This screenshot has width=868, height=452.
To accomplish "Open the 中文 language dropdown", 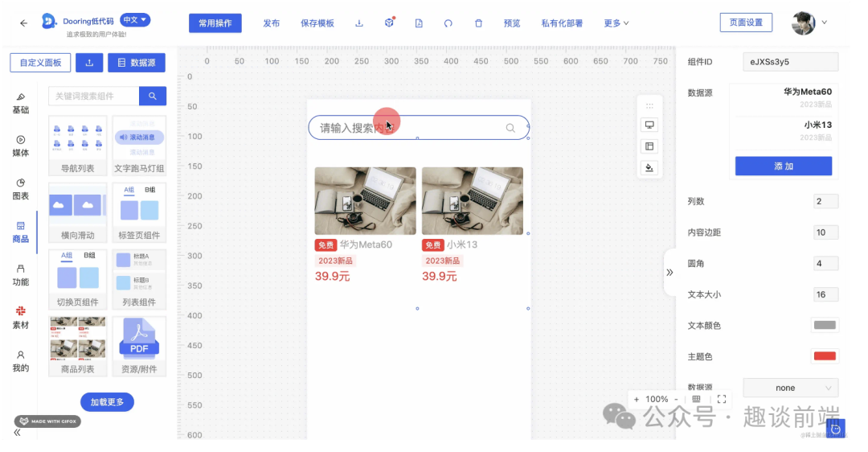I will click(x=135, y=20).
